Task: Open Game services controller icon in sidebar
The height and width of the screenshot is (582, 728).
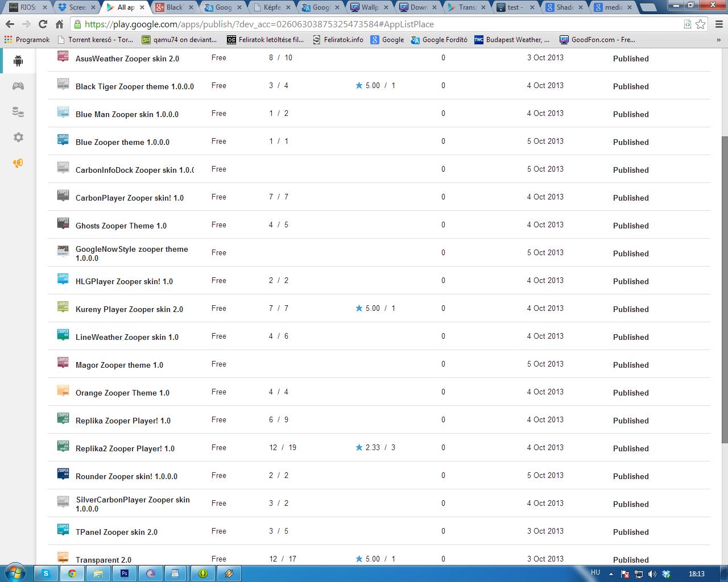Action: point(18,86)
